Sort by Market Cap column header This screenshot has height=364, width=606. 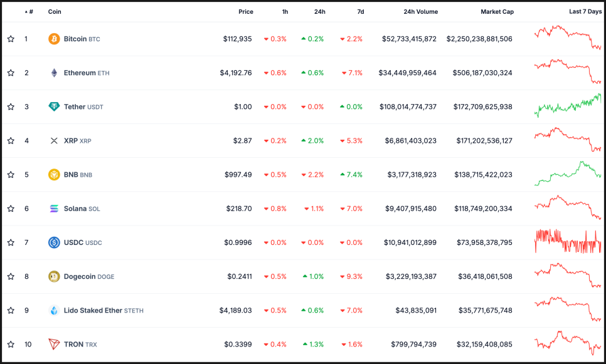pyautogui.click(x=497, y=11)
